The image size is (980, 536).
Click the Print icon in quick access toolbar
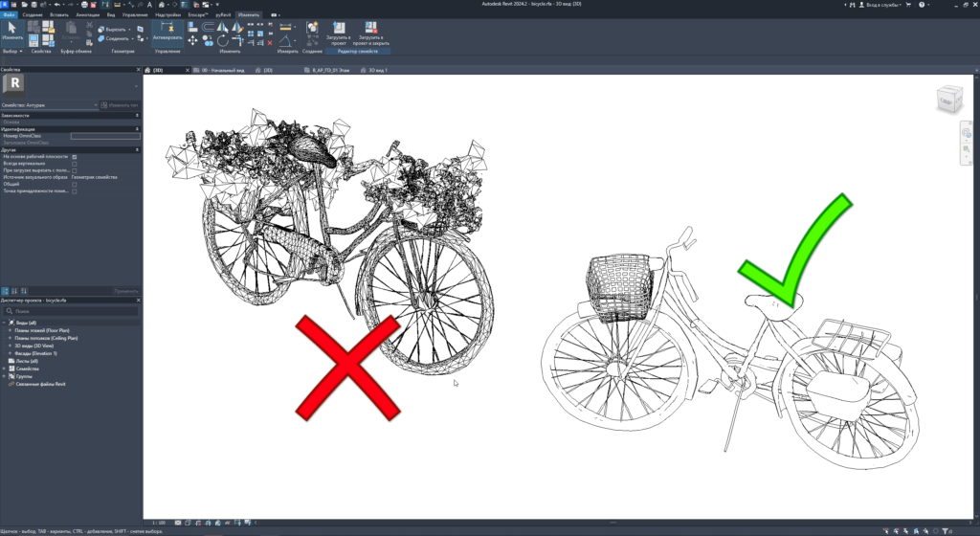(x=84, y=5)
